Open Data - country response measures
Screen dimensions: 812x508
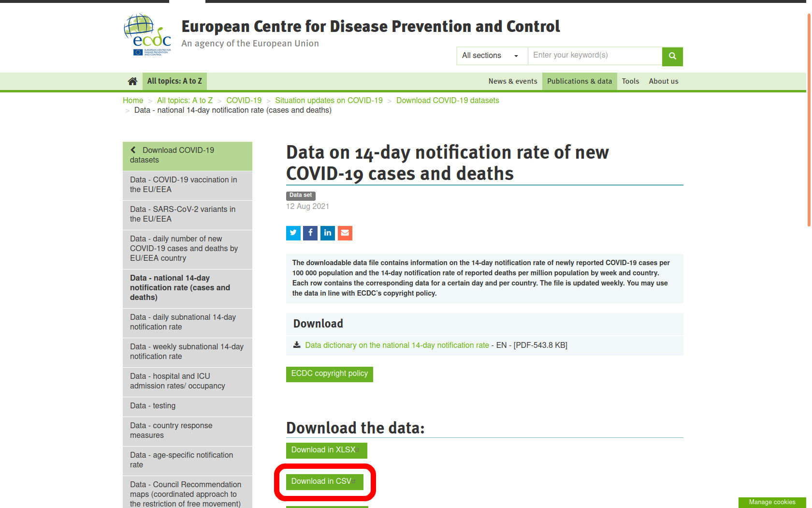pyautogui.click(x=188, y=431)
